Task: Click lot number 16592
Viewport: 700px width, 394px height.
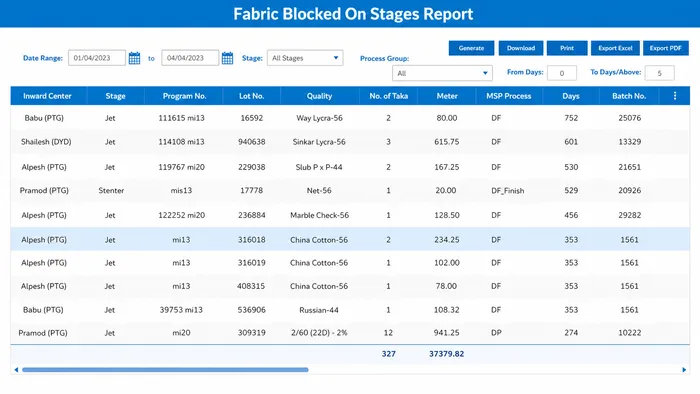Action: point(251,118)
